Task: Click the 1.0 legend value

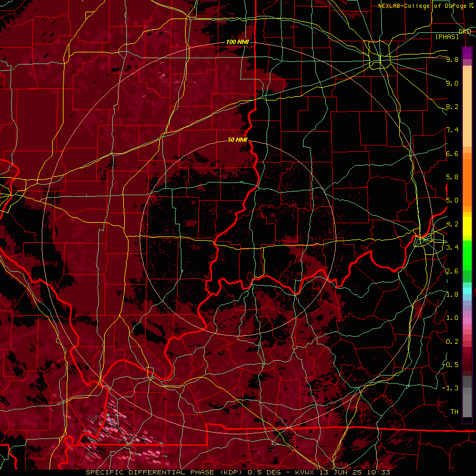Action: 452,317
